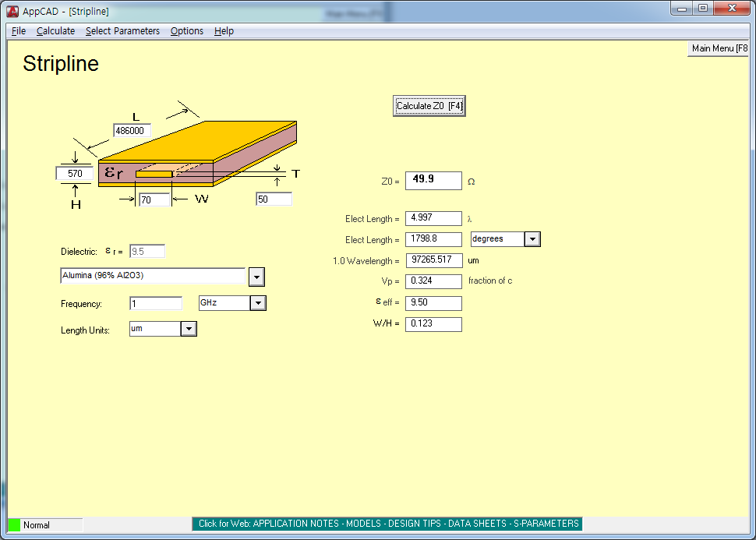This screenshot has width=756, height=540.
Task: Open the File menu
Action: click(x=19, y=31)
